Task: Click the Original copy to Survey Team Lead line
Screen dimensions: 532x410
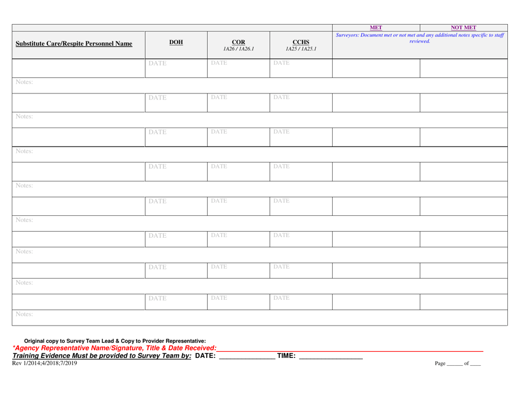Action: click(x=115, y=341)
